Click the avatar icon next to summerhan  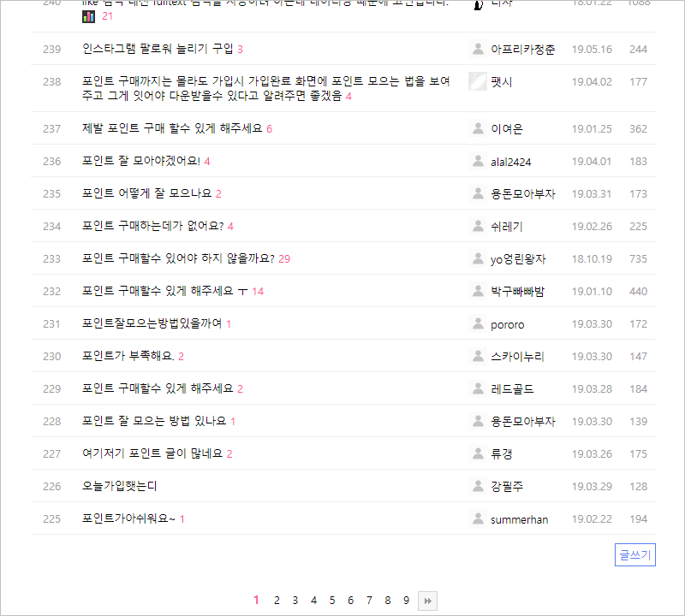(x=478, y=518)
